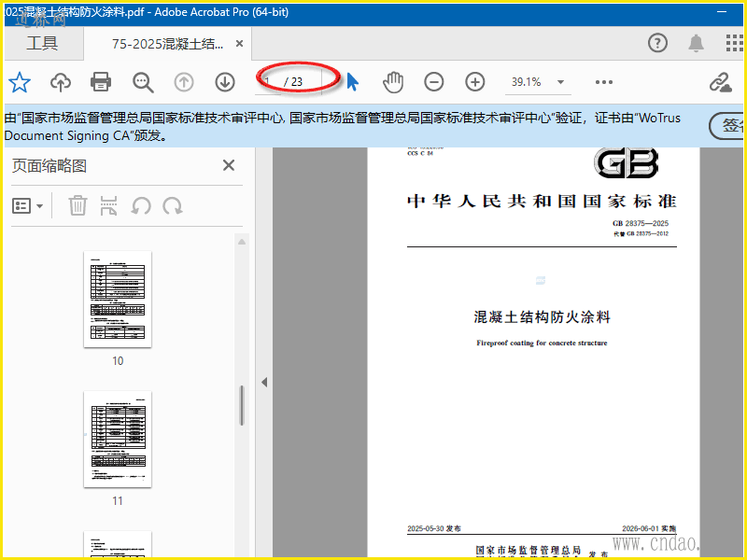Rotate page clockwise

tap(173, 206)
